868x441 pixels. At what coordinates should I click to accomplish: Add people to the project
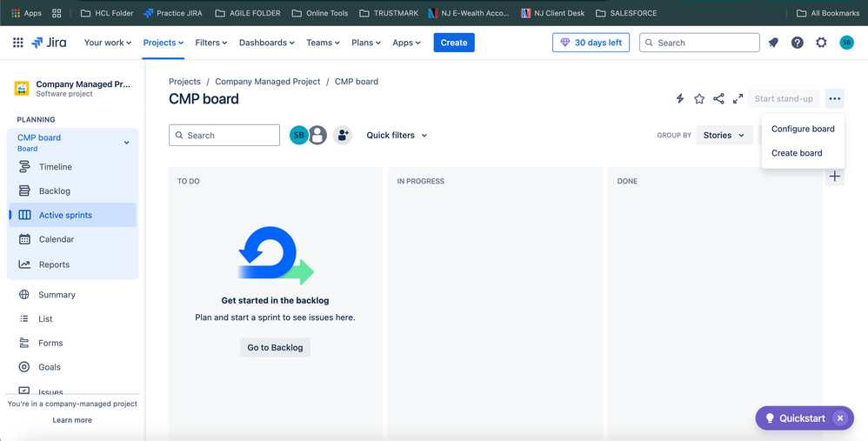click(343, 135)
